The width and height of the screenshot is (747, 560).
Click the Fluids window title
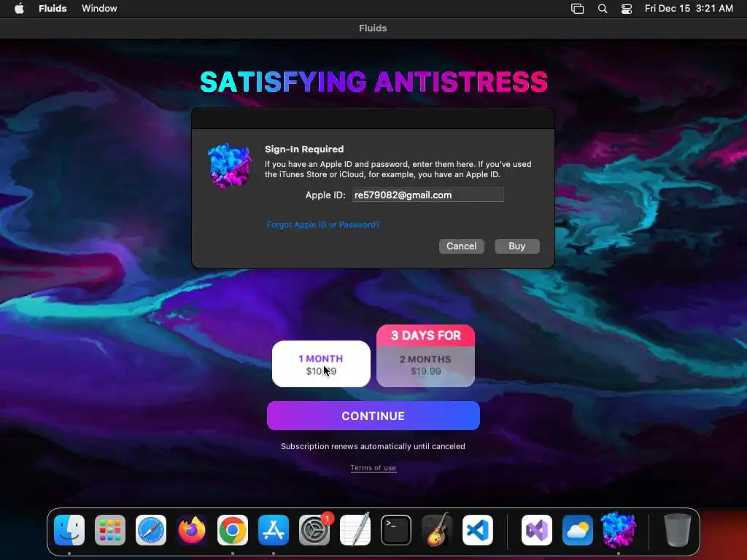click(x=373, y=28)
